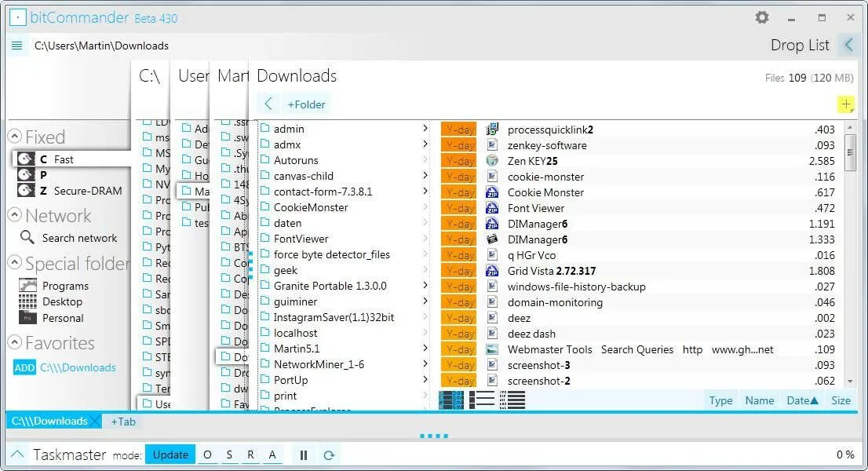Expand the Martin5.1 folder chevron
868x471 pixels.
click(x=425, y=348)
